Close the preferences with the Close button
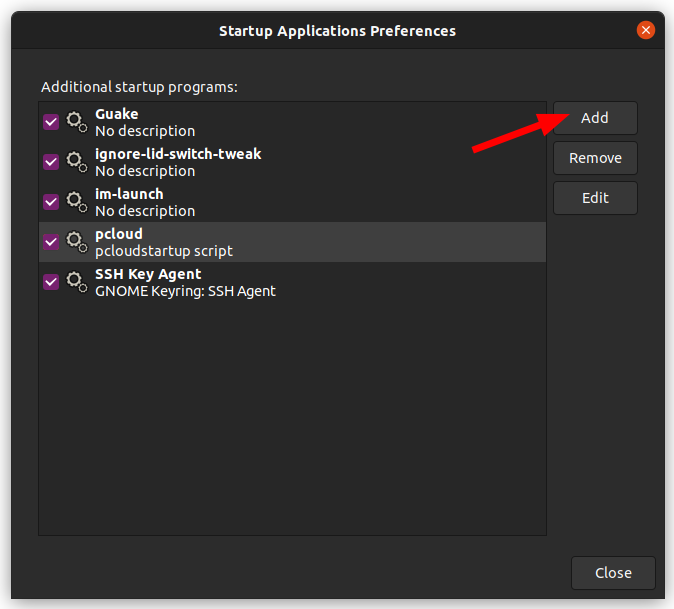674x609 pixels. (x=613, y=573)
